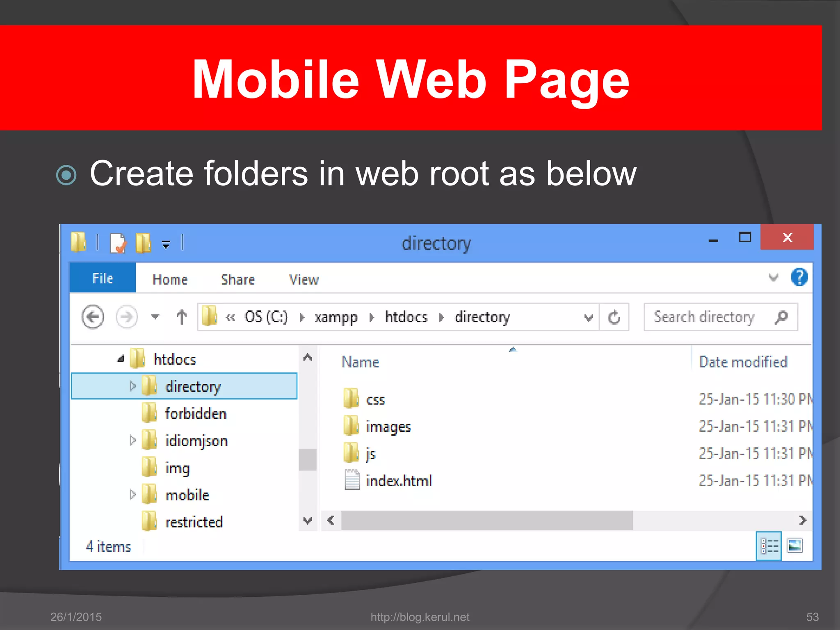Select forbidden folder in navigation tree
This screenshot has width=840, height=630.
[195, 413]
